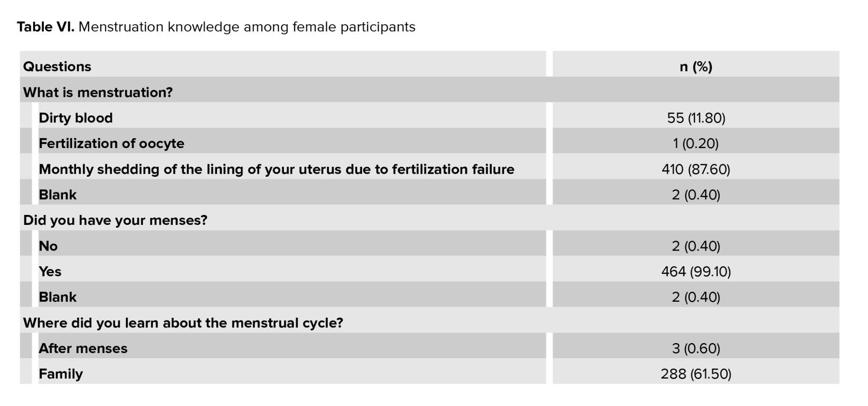Click the value 410 (87.60)
The width and height of the screenshot is (868, 406).
point(696,169)
